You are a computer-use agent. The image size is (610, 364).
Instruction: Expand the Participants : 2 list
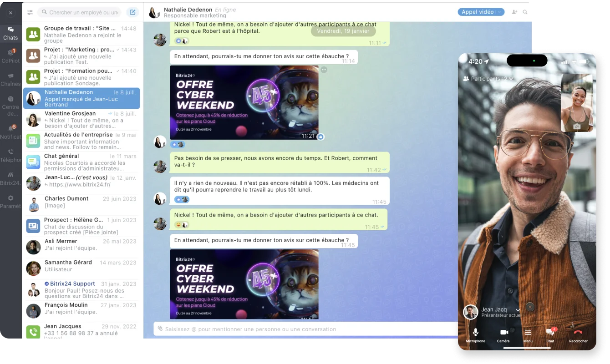pyautogui.click(x=488, y=79)
